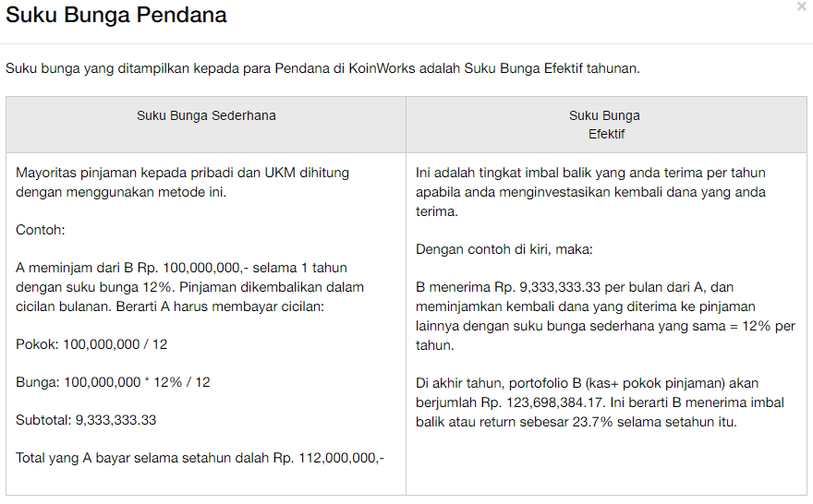Click the Contoh: label
Image resolution: width=813 pixels, height=504 pixels.
pos(41,230)
